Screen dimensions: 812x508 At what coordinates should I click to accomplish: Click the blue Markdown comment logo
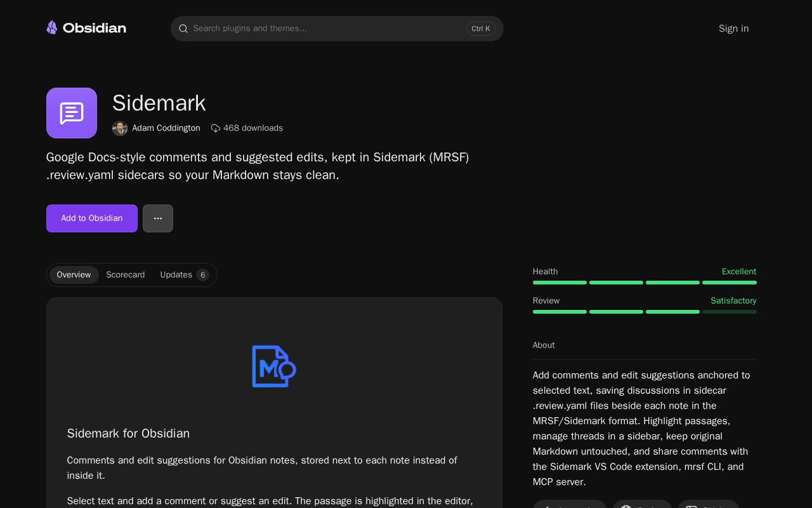click(x=274, y=366)
